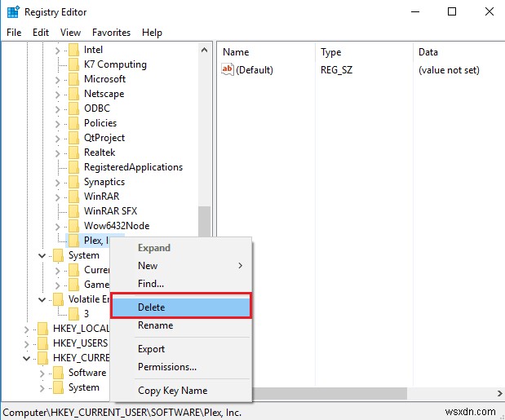Screen dimensions: 505x420
Task: Click the HKEY_USERS folder icon
Action: (43, 343)
